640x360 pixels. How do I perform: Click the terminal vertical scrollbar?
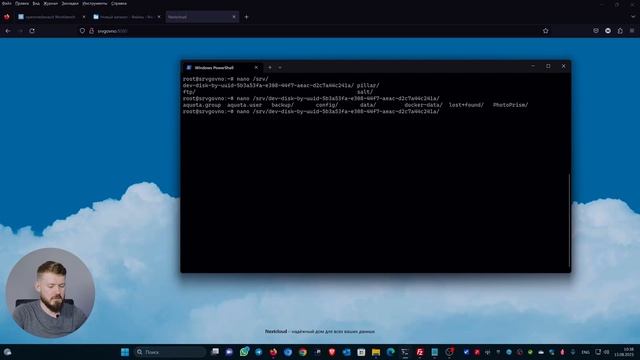pos(569,220)
